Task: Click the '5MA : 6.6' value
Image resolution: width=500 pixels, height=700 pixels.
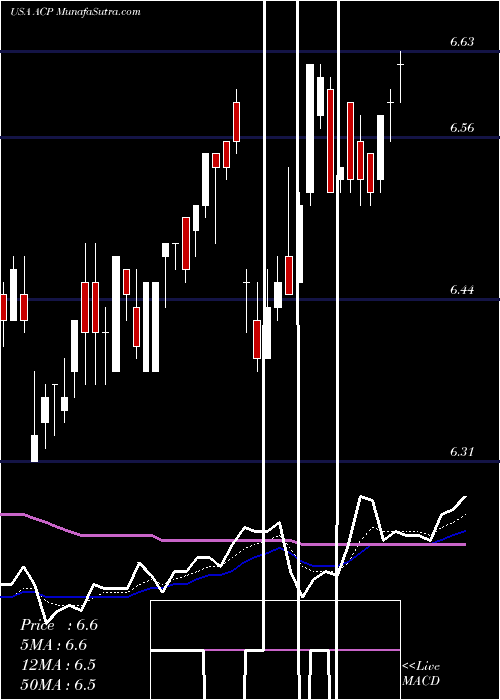Action: (54, 645)
